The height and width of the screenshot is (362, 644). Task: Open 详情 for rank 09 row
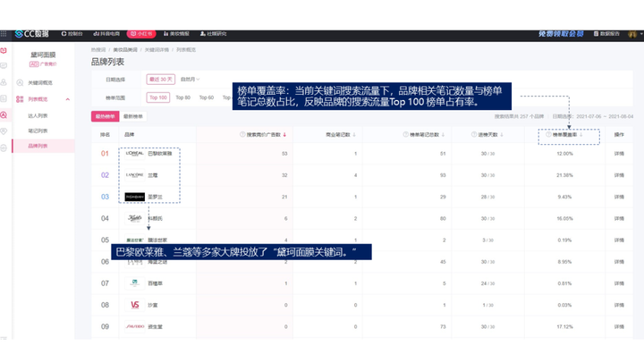tap(619, 327)
